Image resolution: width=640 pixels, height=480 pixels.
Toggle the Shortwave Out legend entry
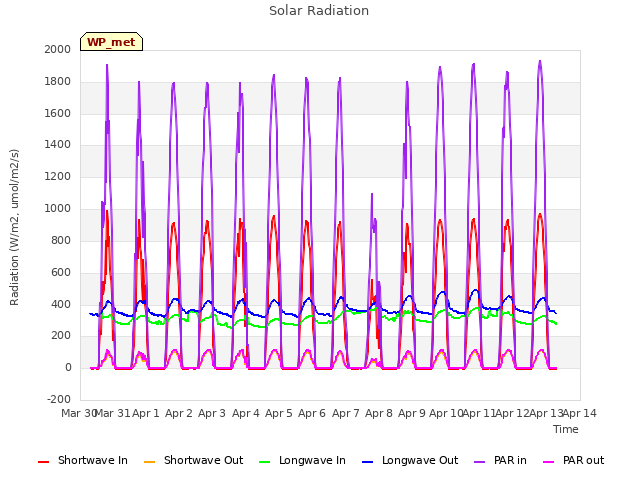(x=193, y=460)
